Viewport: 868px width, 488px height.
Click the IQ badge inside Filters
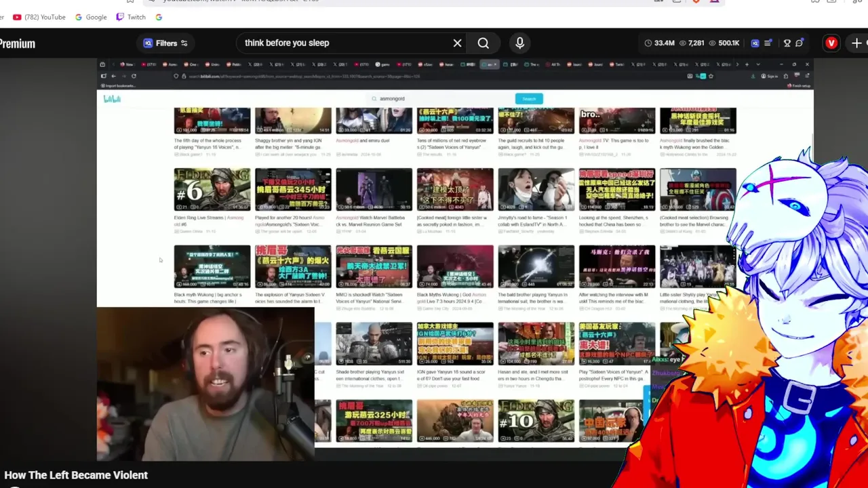pos(148,43)
